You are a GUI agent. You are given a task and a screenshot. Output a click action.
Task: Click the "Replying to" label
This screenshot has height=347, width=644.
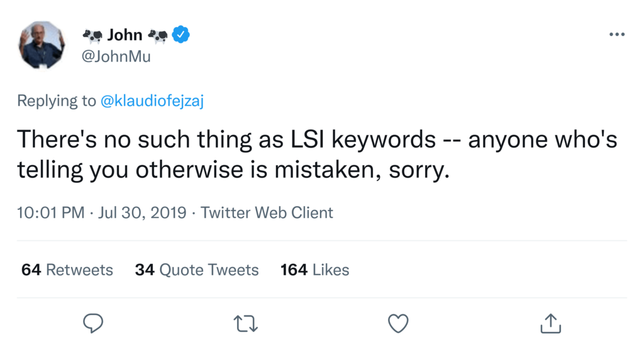tap(57, 101)
